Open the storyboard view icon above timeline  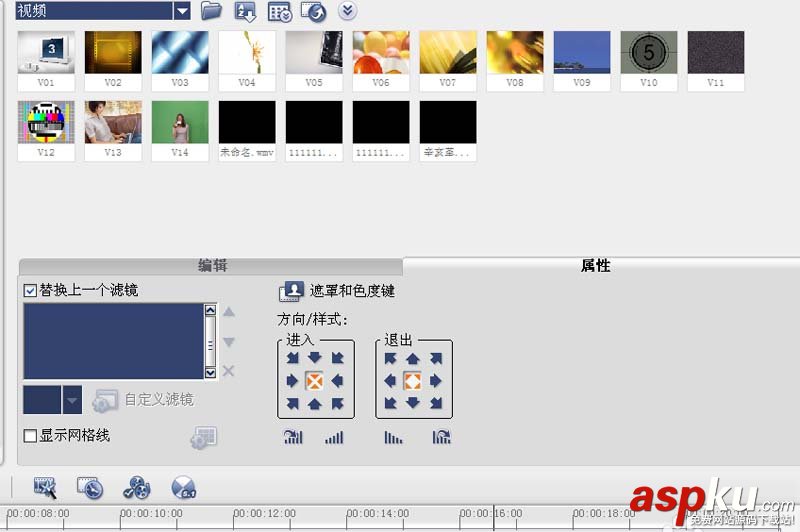45,488
